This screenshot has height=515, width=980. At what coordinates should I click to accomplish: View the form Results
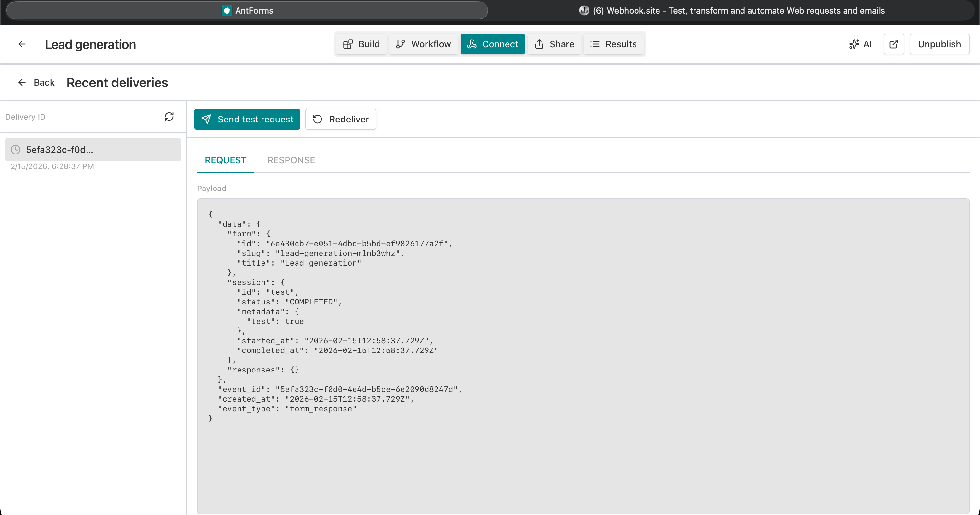point(613,44)
